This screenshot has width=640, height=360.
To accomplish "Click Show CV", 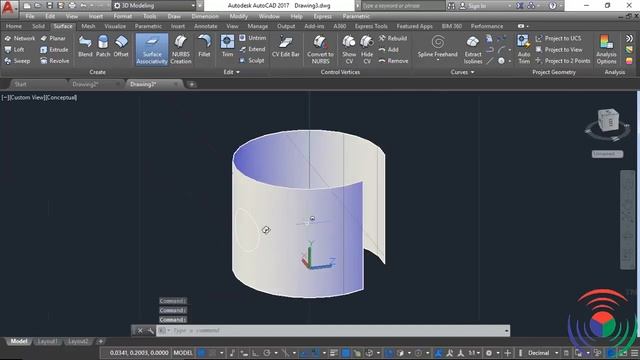I will coord(349,49).
